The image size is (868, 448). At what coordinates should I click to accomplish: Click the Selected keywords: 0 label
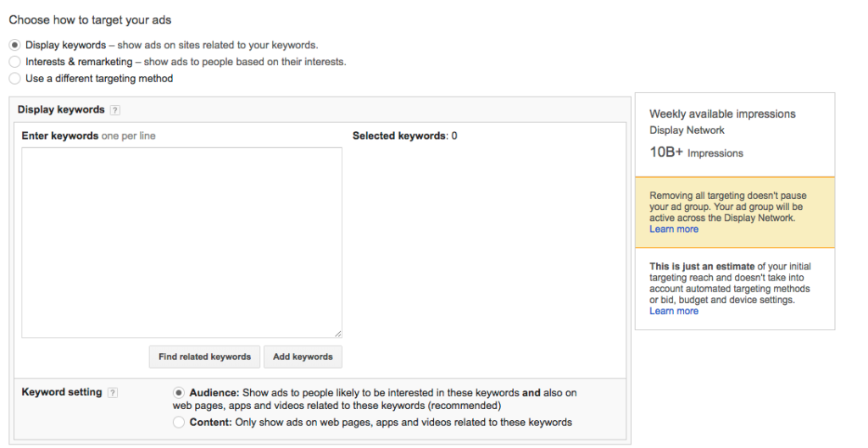tap(404, 136)
